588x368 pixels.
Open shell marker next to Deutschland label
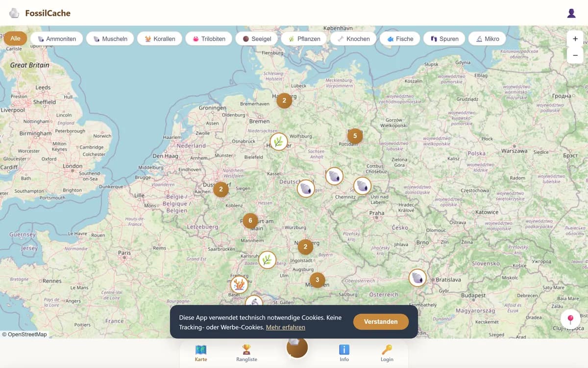pyautogui.click(x=306, y=188)
